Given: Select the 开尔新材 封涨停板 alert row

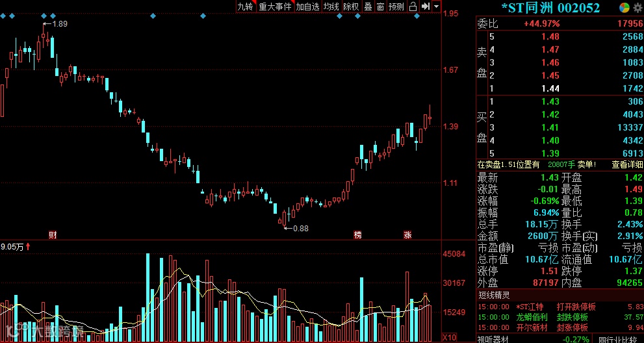Looking at the screenshot, I should click(560, 327).
